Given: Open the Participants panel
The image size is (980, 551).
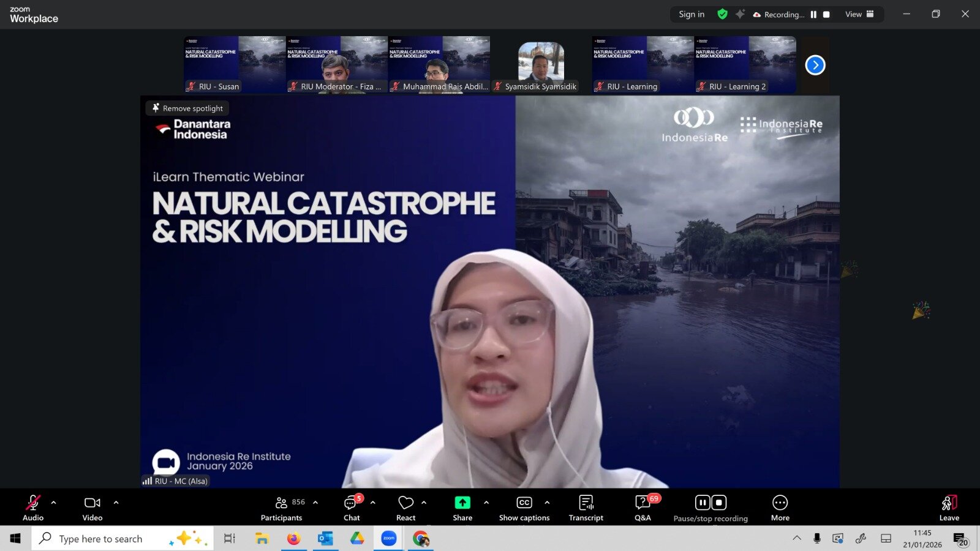Looking at the screenshot, I should (281, 508).
